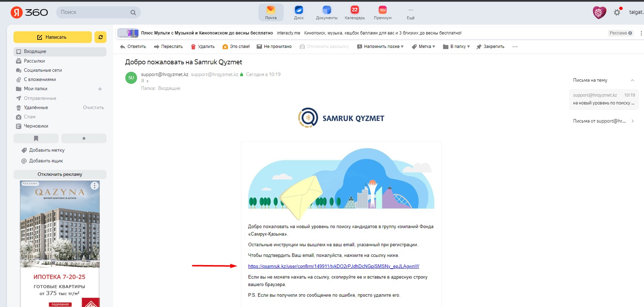Compose a new email with Написать
This screenshot has width=644, height=307.
tap(53, 37)
